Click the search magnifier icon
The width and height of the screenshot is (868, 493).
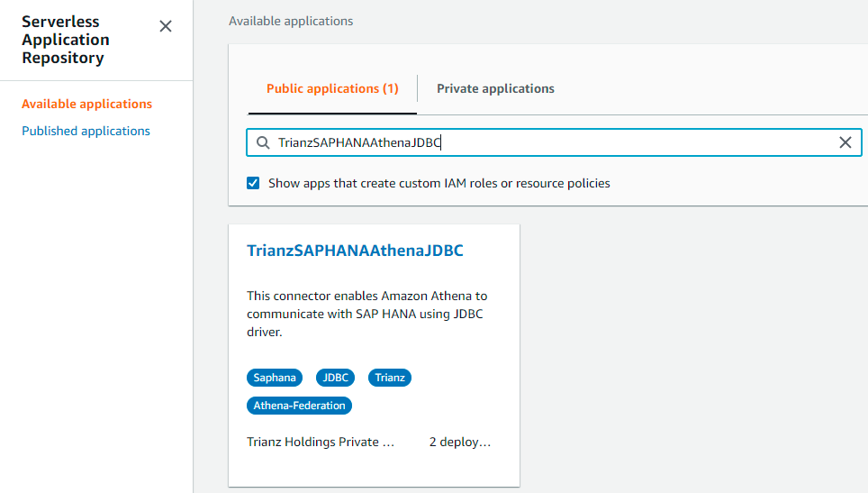coord(263,143)
